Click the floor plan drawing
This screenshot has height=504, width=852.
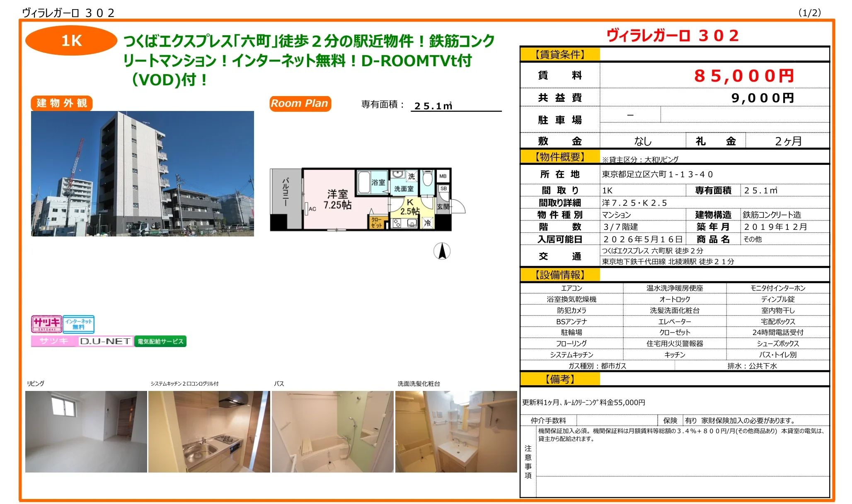tap(361, 200)
